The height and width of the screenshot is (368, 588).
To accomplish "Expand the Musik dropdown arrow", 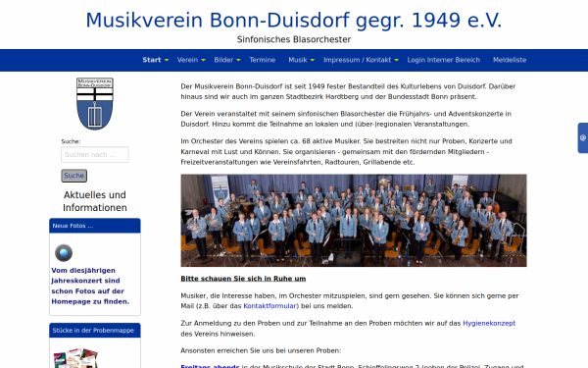I will tap(313, 60).
